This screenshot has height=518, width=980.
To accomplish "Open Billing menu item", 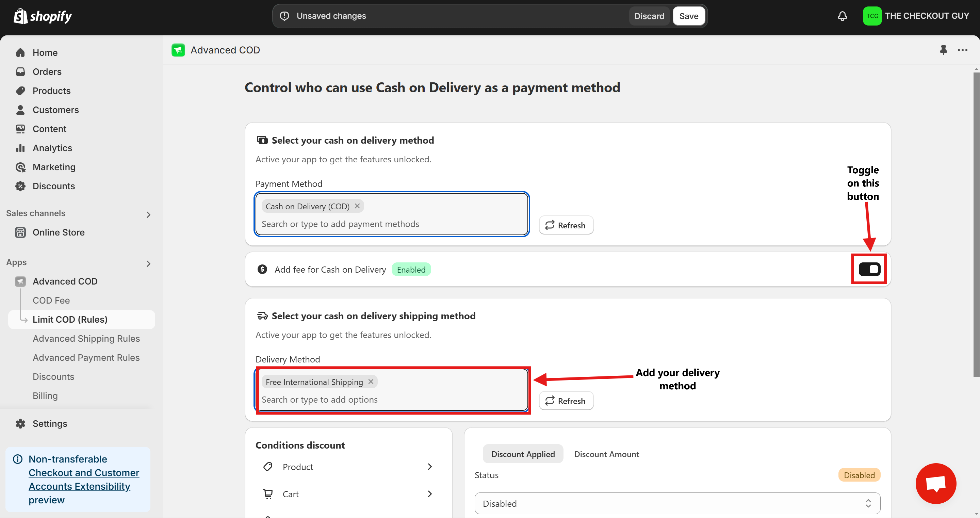I will pos(45,395).
